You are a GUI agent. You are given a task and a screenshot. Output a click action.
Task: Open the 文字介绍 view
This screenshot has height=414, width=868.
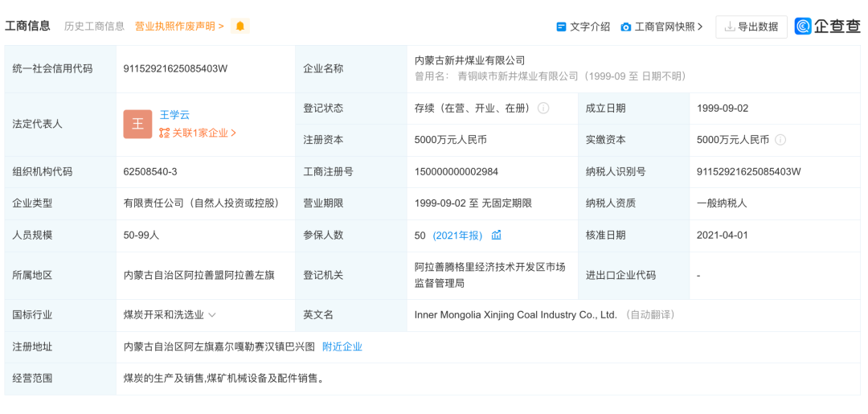coord(590,27)
